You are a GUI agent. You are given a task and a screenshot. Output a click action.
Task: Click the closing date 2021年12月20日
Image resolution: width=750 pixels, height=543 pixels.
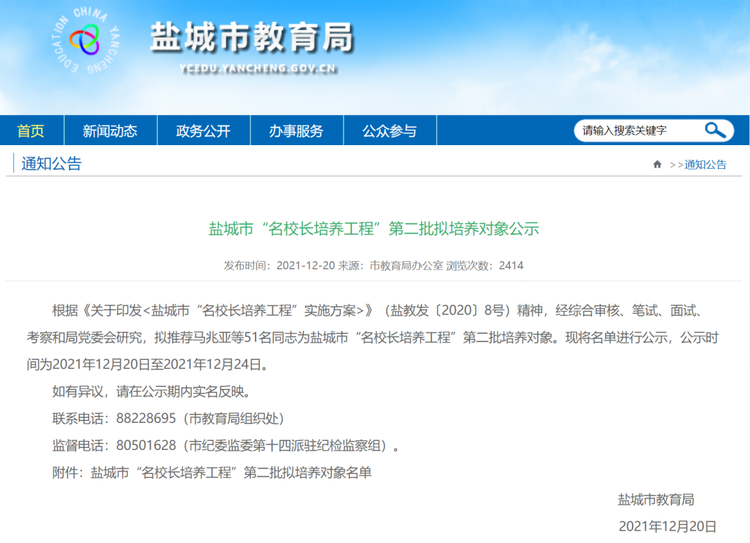tap(667, 527)
